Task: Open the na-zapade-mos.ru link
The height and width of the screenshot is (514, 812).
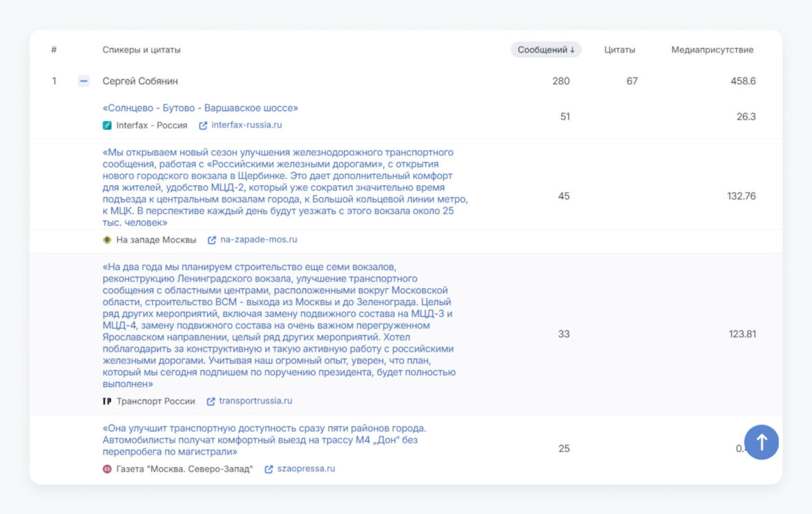Action: click(x=258, y=240)
